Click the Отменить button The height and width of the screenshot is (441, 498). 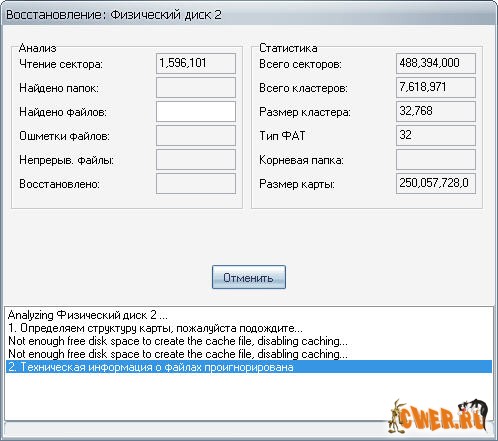point(249,277)
